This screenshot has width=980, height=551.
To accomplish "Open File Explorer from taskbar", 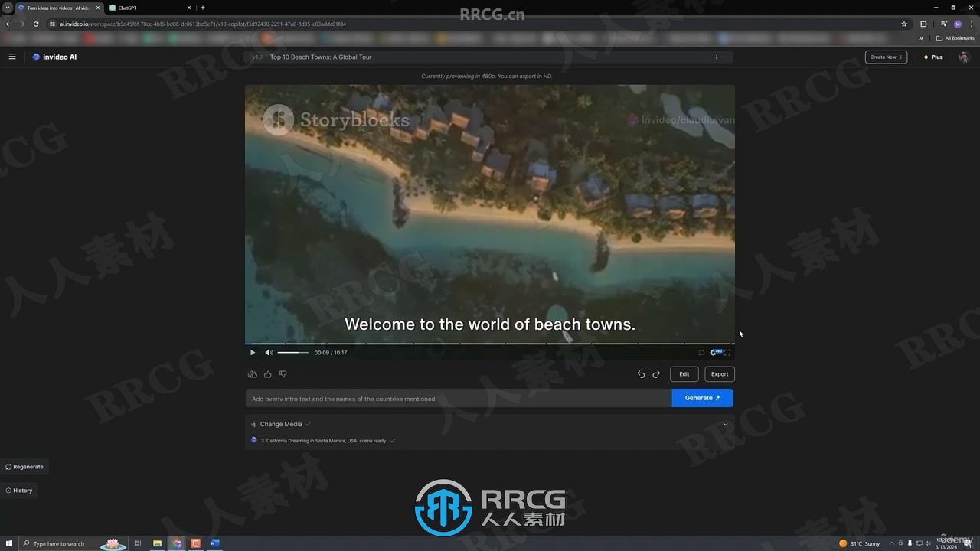I will 157,543.
